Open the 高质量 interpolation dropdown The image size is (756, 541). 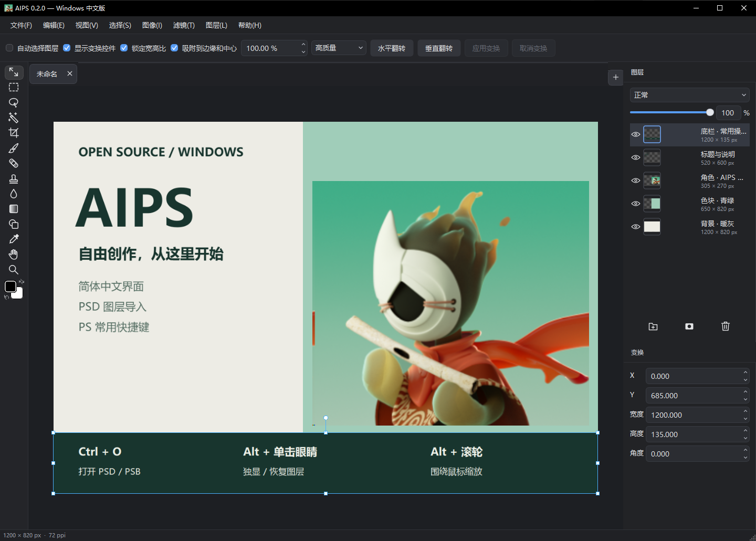[339, 48]
